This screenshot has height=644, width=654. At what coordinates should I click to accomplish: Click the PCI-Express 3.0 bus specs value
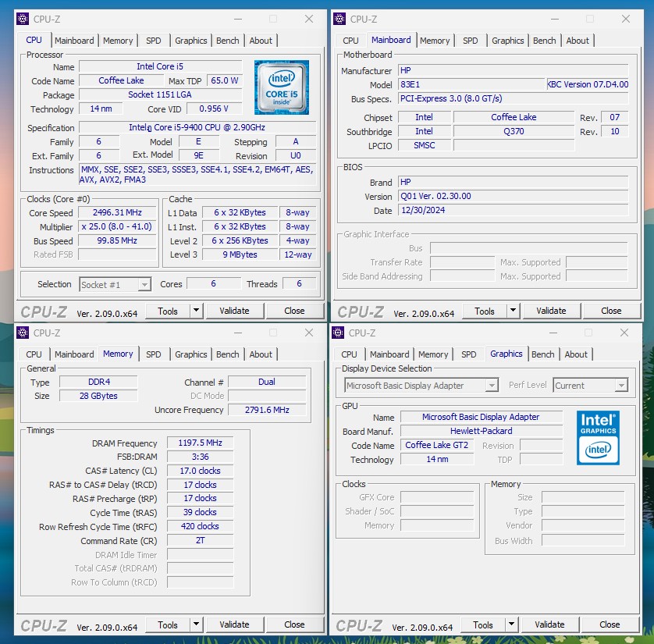coord(513,98)
